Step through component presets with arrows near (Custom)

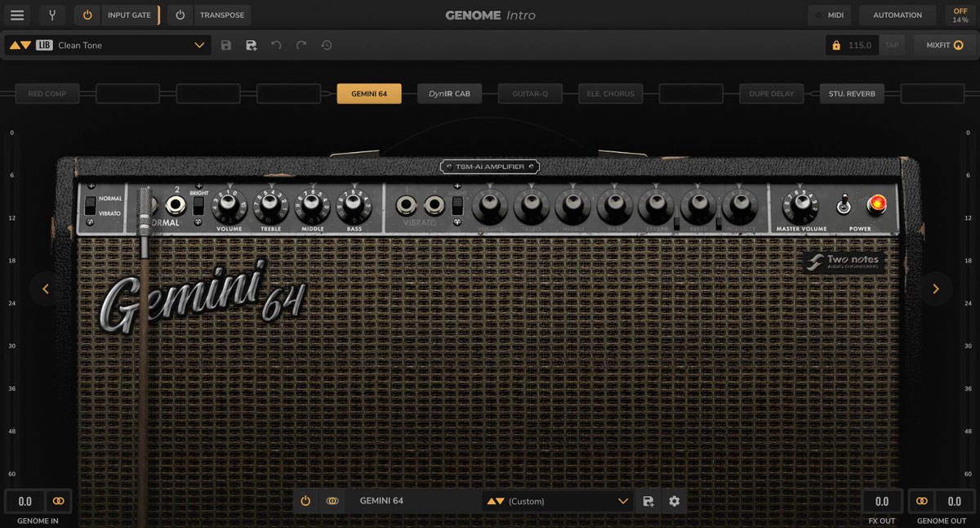click(496, 501)
